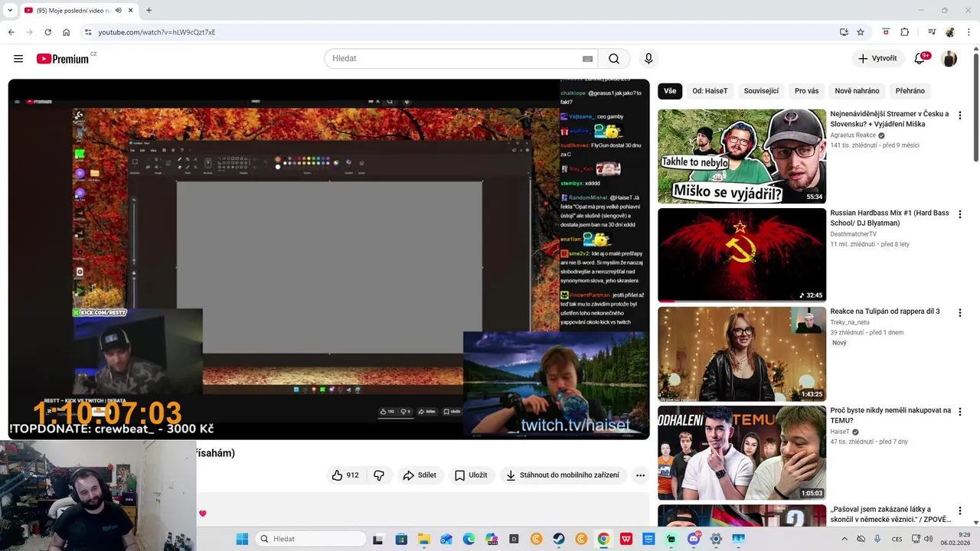The height and width of the screenshot is (551, 980).
Task: Open Discord from the taskbar
Action: click(694, 539)
